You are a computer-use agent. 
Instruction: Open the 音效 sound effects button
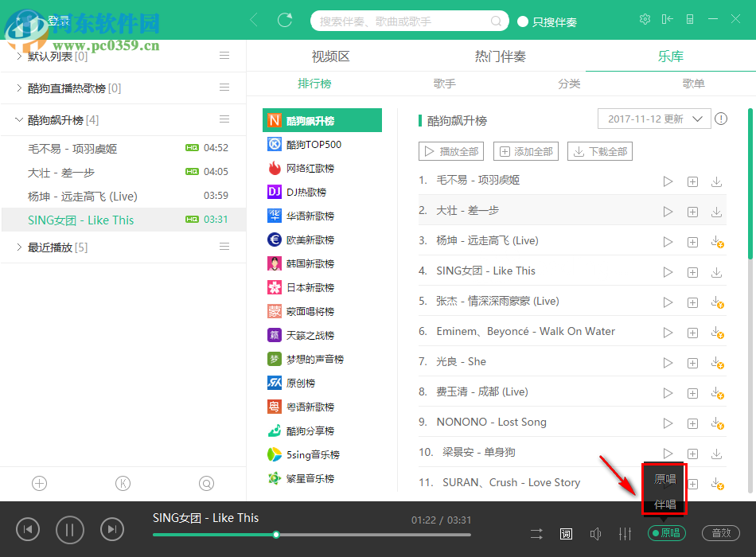(x=721, y=533)
